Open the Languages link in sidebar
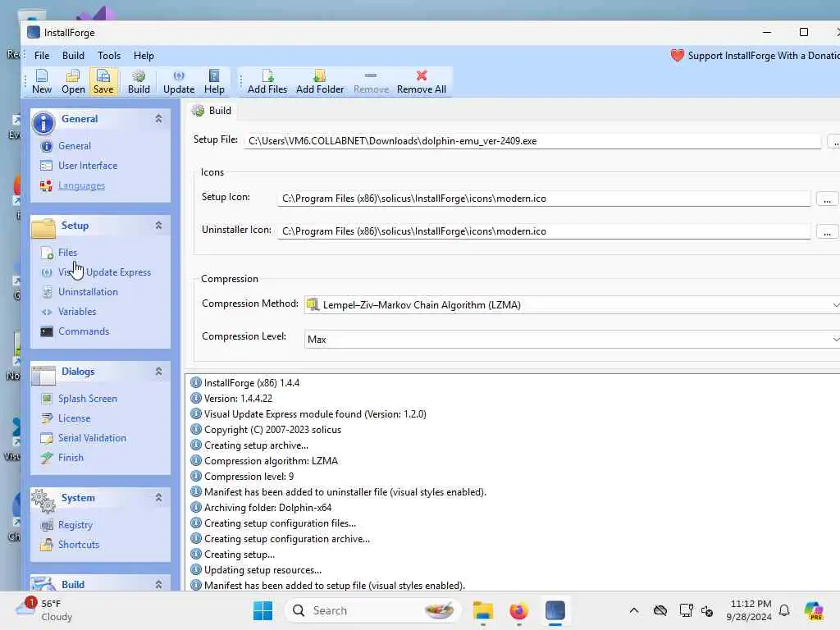The image size is (840, 630). 81,185
